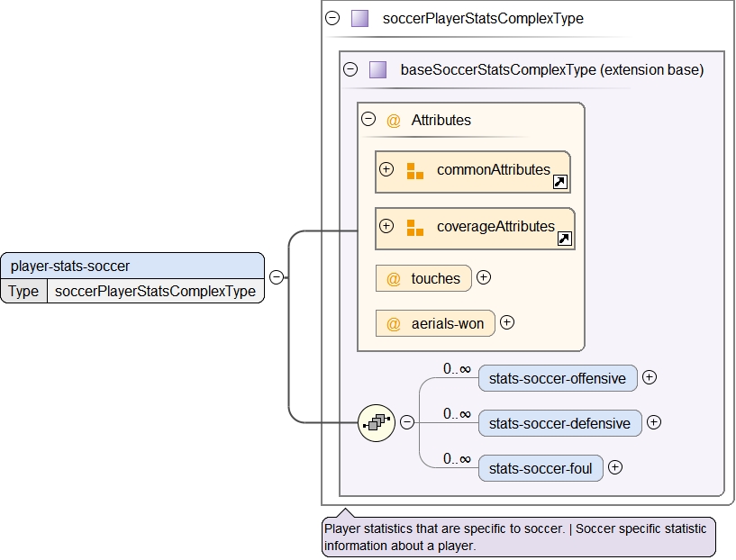Click the sequence compositor icon
The image size is (736, 560).
pyautogui.click(x=377, y=422)
